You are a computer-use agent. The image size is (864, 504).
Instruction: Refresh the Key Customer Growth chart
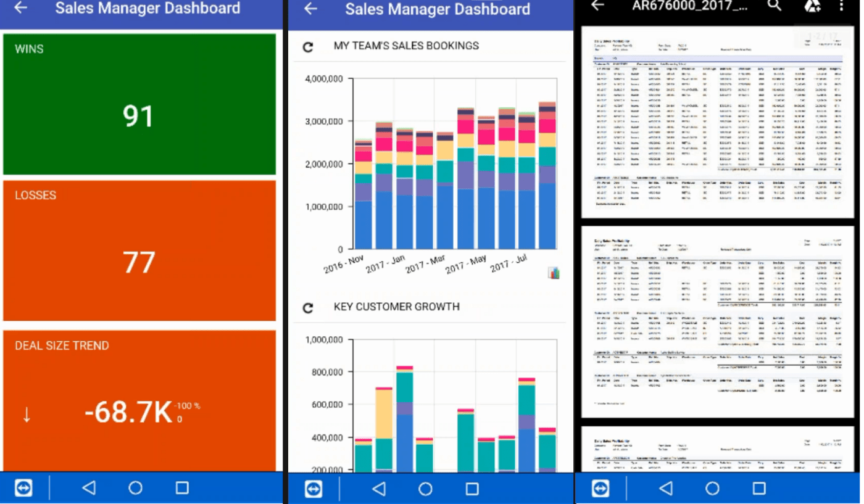click(308, 307)
